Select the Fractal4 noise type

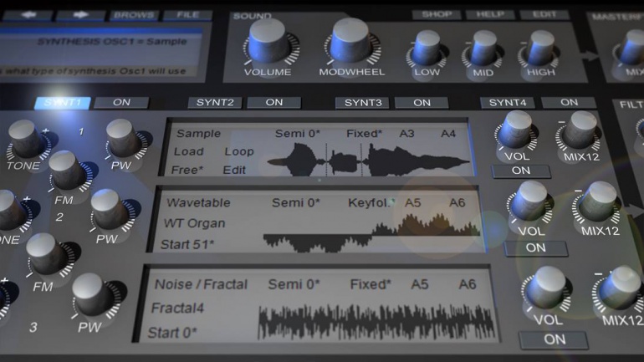(178, 308)
